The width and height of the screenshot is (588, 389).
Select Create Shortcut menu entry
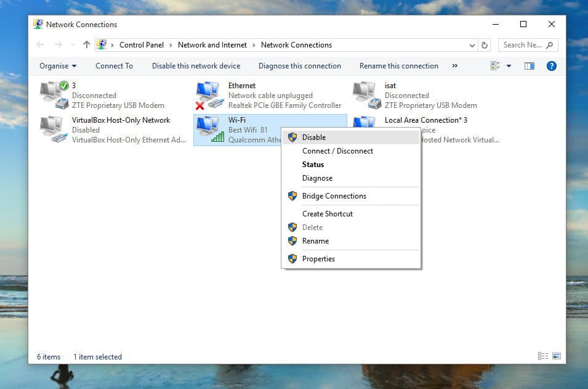351,214
